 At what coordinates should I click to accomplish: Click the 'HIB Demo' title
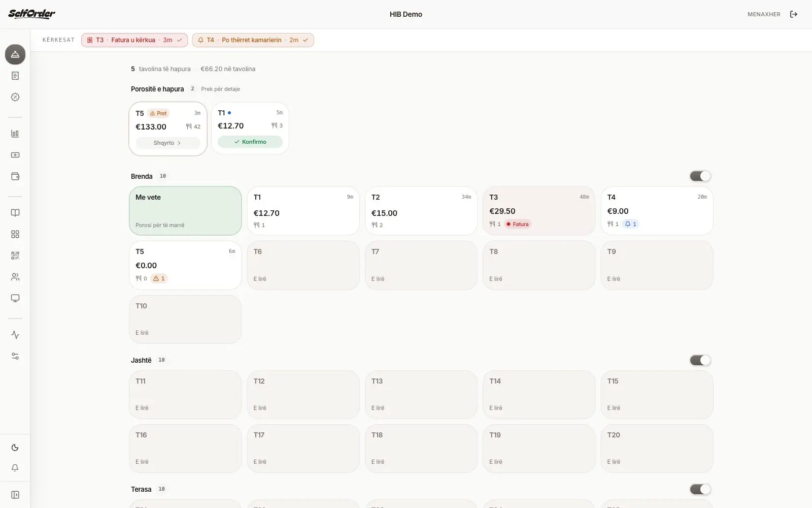pos(406,14)
